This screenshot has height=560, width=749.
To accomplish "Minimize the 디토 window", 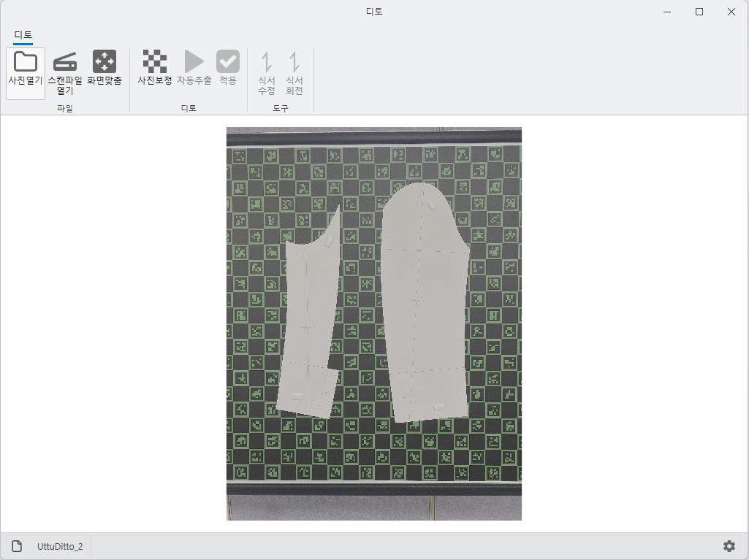I will tap(667, 12).
